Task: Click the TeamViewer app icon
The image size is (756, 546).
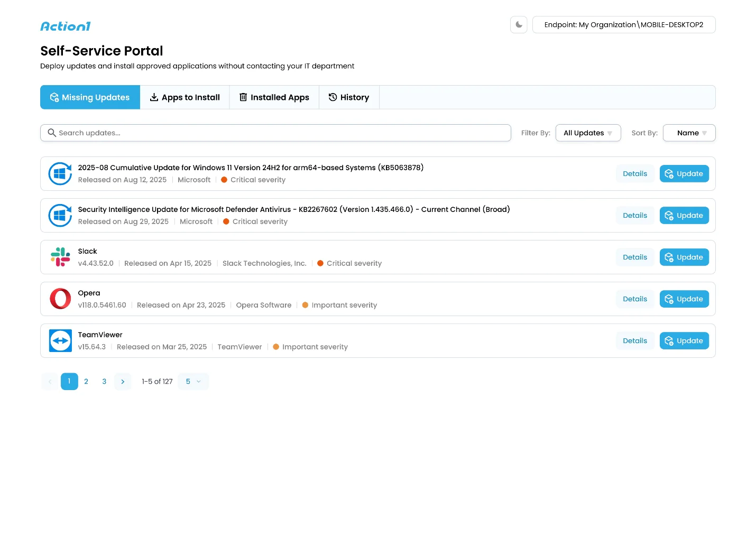Action: click(x=60, y=341)
